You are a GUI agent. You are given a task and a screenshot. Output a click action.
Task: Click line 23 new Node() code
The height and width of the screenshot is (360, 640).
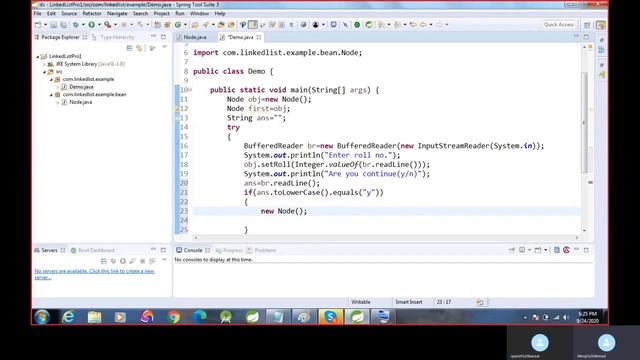click(x=284, y=211)
